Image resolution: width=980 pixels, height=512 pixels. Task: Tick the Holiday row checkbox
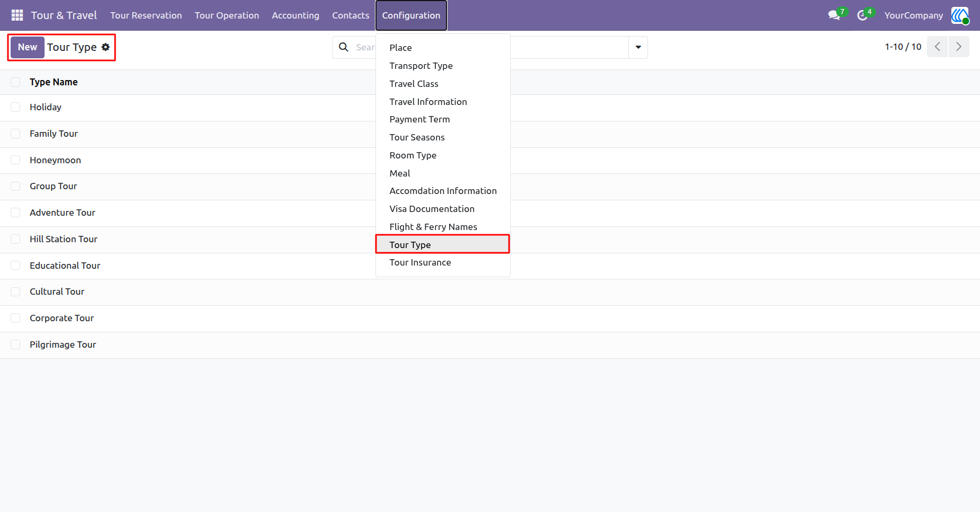15,107
